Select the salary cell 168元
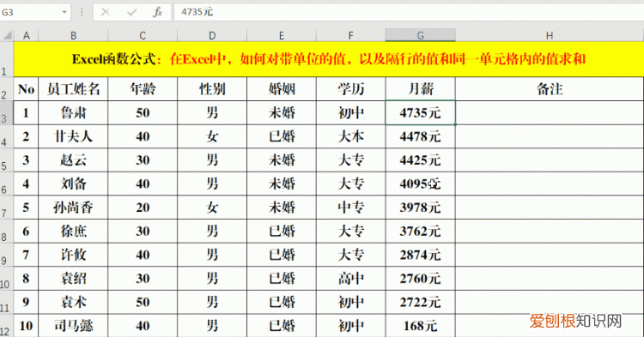This screenshot has width=644, height=337. tap(420, 326)
